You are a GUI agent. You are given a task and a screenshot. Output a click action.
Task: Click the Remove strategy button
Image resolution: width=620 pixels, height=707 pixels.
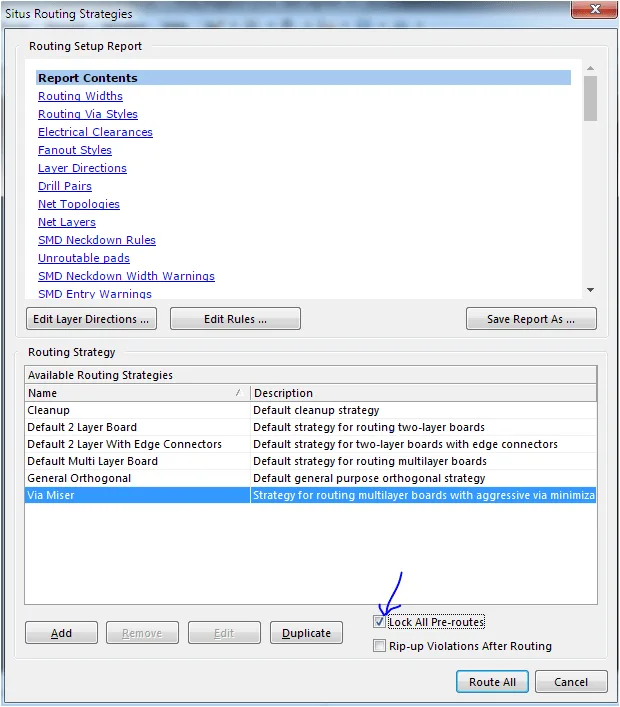pos(142,633)
